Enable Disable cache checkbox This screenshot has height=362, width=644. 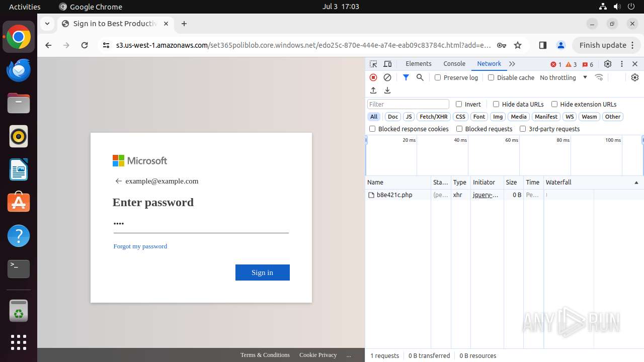[491, 77]
